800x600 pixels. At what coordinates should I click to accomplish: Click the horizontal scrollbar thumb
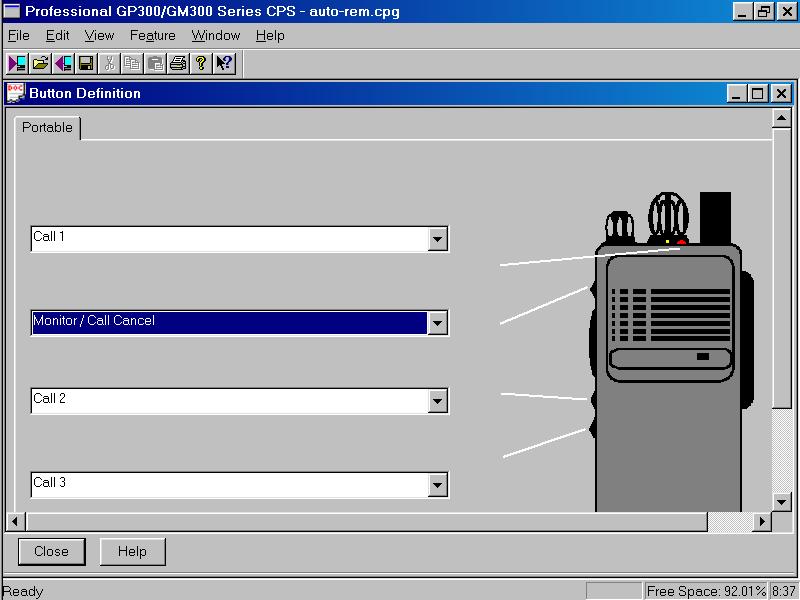366,521
